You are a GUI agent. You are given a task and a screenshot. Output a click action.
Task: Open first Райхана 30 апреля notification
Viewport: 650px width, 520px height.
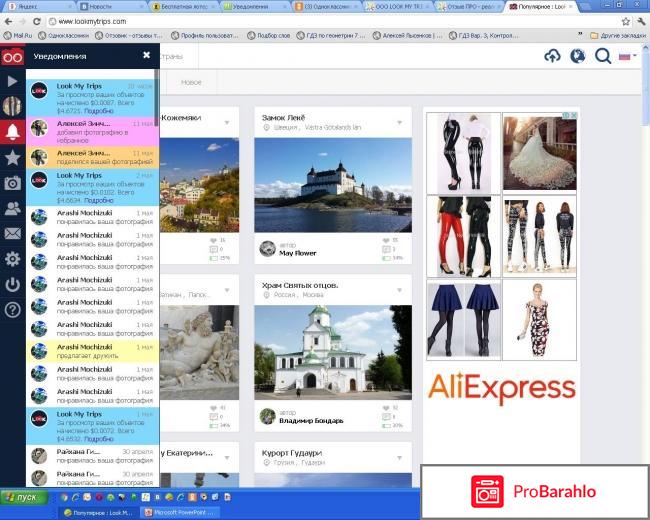pyautogui.click(x=92, y=456)
